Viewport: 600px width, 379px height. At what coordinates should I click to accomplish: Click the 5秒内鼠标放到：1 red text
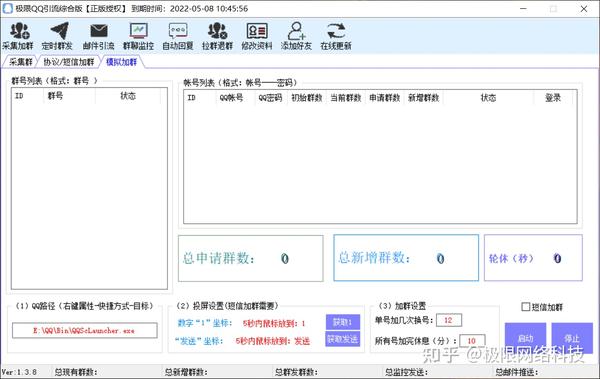click(274, 323)
